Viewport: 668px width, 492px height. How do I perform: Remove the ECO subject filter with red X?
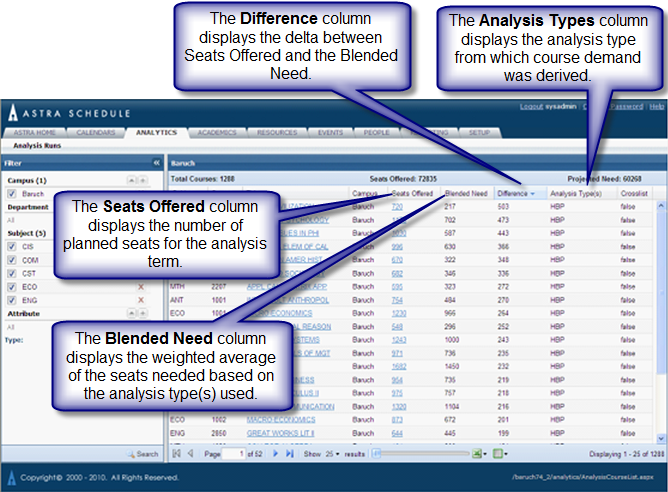click(x=141, y=287)
